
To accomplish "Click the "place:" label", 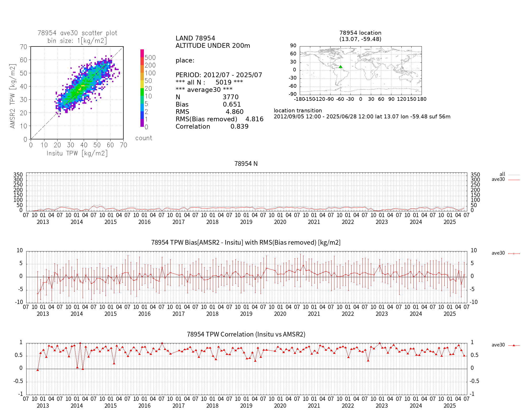I will point(185,60).
